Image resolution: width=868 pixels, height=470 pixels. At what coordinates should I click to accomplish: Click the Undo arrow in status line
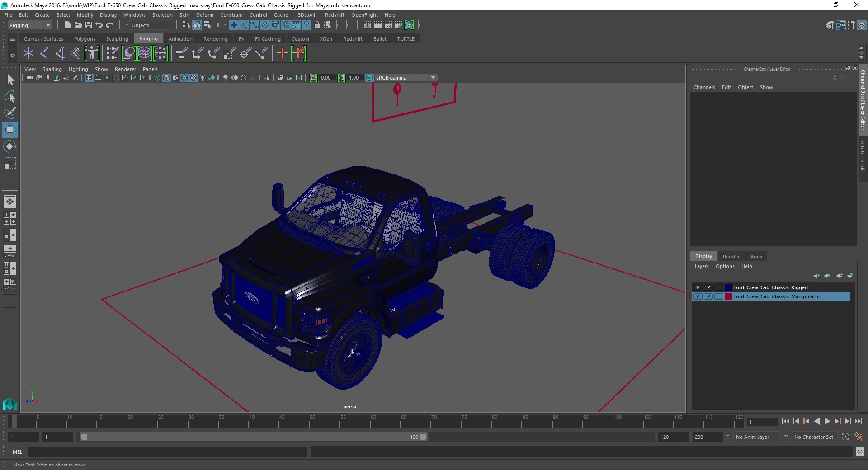point(99,25)
